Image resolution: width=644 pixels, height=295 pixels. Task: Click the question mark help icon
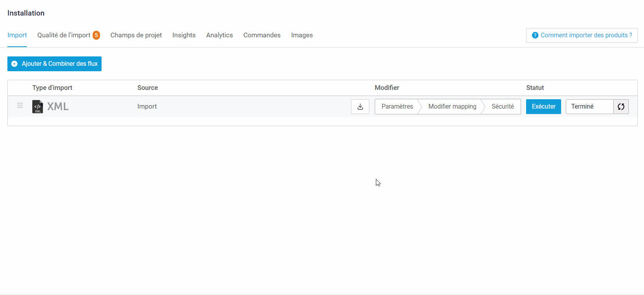[x=535, y=35]
